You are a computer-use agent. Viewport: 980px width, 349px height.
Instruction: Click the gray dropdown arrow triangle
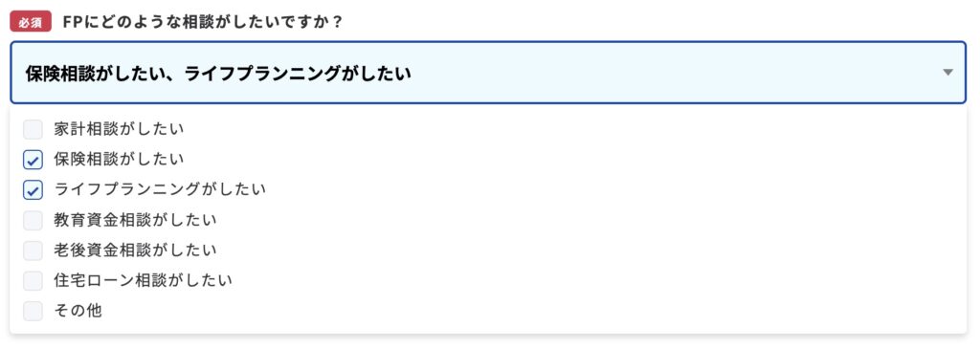pos(947,73)
